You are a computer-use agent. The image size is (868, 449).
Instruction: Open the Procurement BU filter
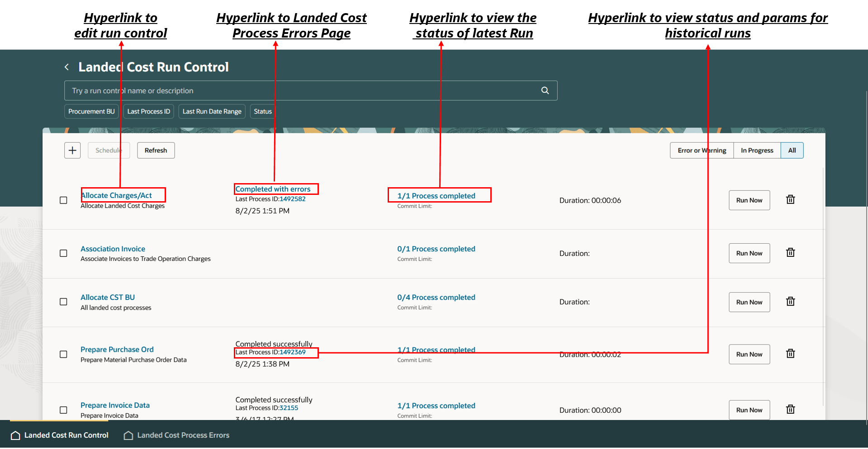tap(91, 111)
